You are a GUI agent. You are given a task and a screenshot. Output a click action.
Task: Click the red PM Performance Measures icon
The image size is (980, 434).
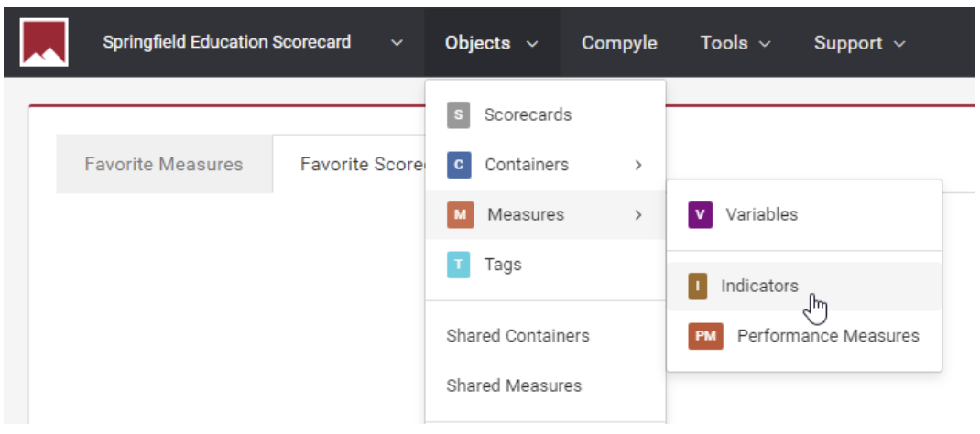(x=705, y=336)
